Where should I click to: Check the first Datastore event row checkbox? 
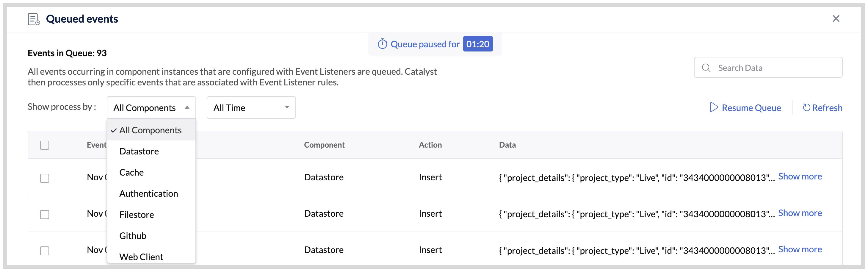45,178
